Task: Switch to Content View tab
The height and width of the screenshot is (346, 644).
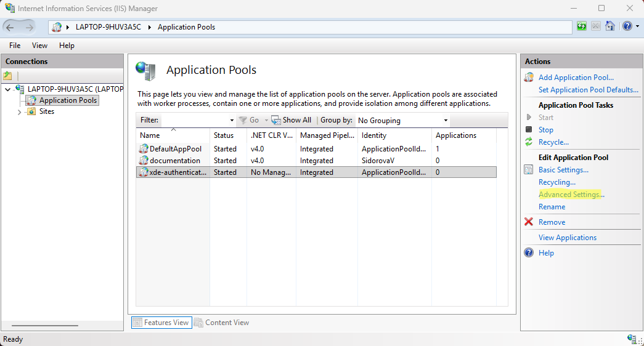Action: click(x=222, y=323)
